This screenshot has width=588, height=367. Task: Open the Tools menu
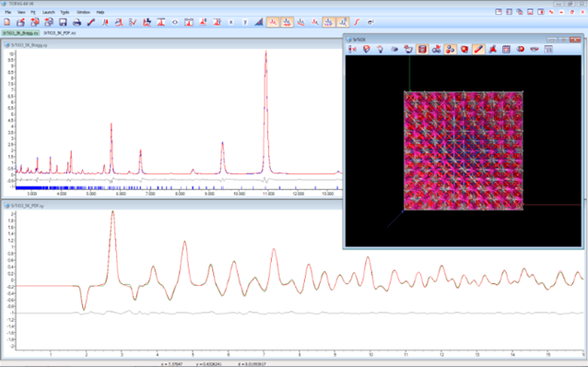65,12
